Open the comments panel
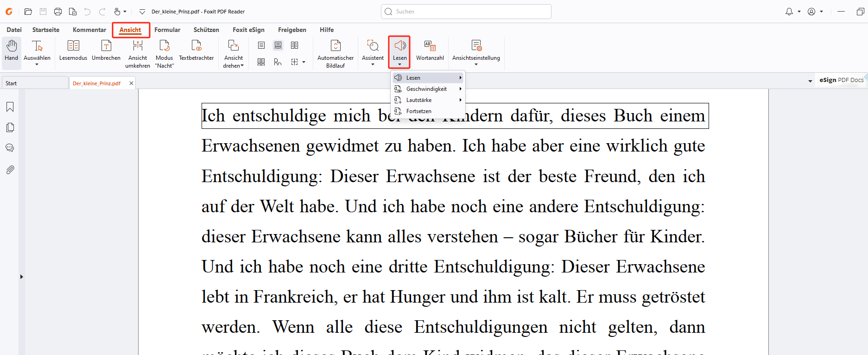The height and width of the screenshot is (355, 868). 10,148
